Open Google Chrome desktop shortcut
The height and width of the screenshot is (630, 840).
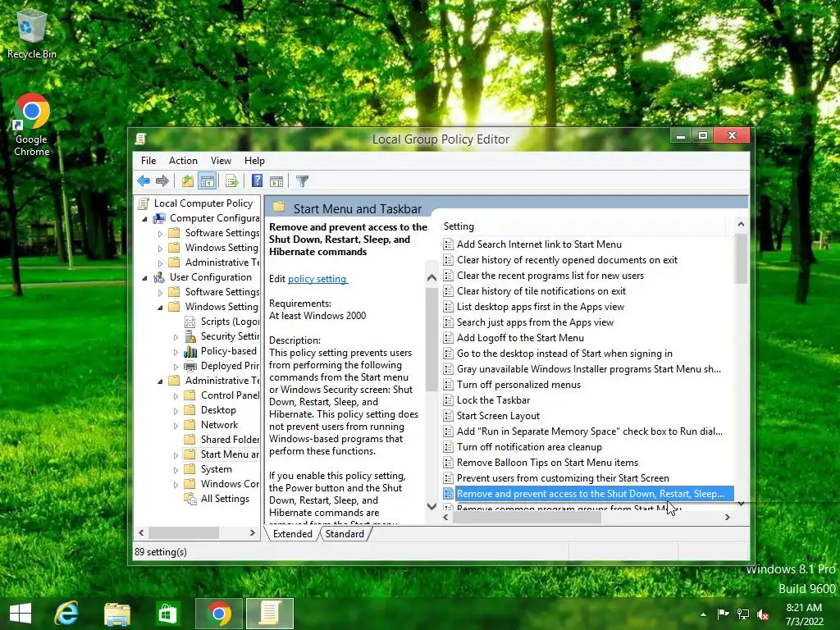point(32,126)
